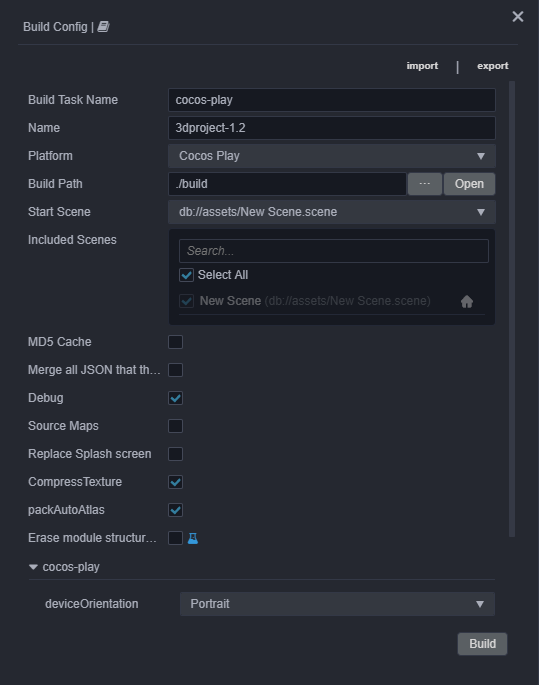The image size is (539, 685).
Task: Disable the Debug checkbox
Action: click(176, 398)
